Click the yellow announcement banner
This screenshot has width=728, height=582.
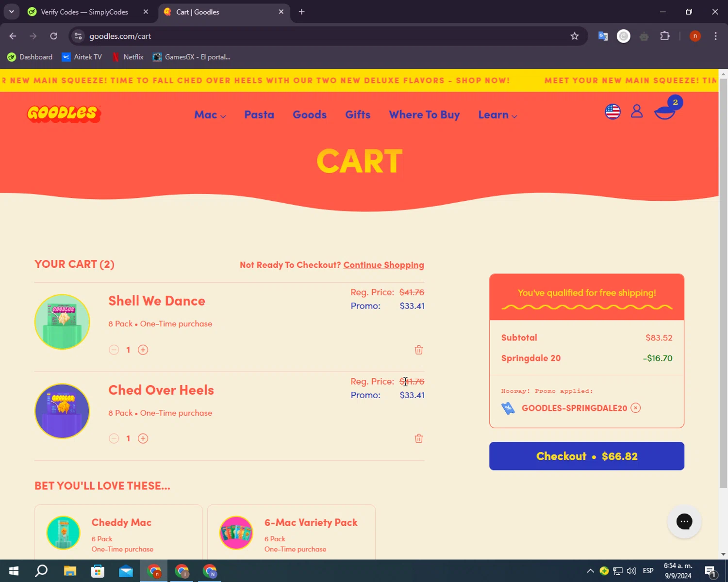[359, 81]
